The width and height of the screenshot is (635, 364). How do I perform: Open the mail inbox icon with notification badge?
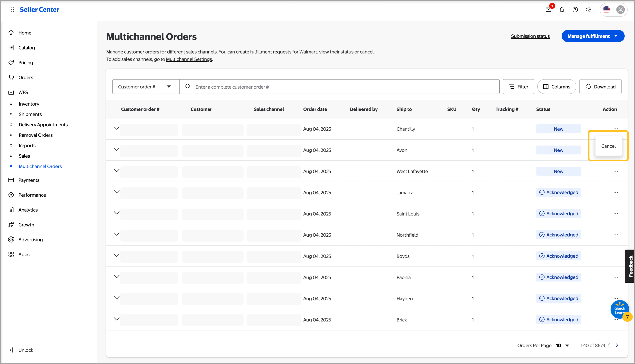[x=548, y=10]
